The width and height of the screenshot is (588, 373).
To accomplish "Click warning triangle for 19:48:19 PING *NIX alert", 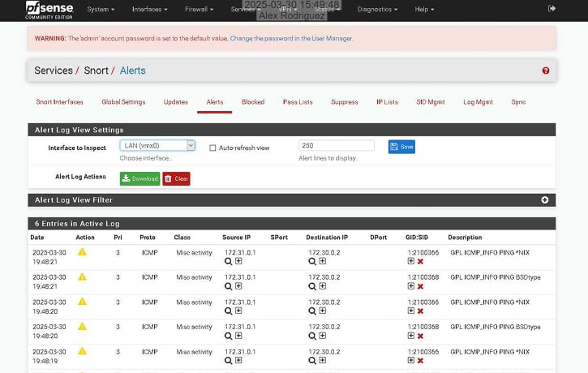I will pos(82,351).
